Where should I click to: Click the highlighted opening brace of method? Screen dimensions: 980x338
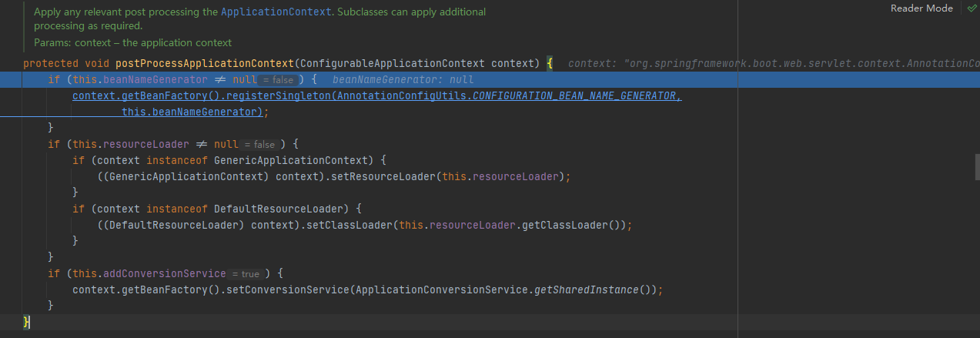tap(550, 63)
